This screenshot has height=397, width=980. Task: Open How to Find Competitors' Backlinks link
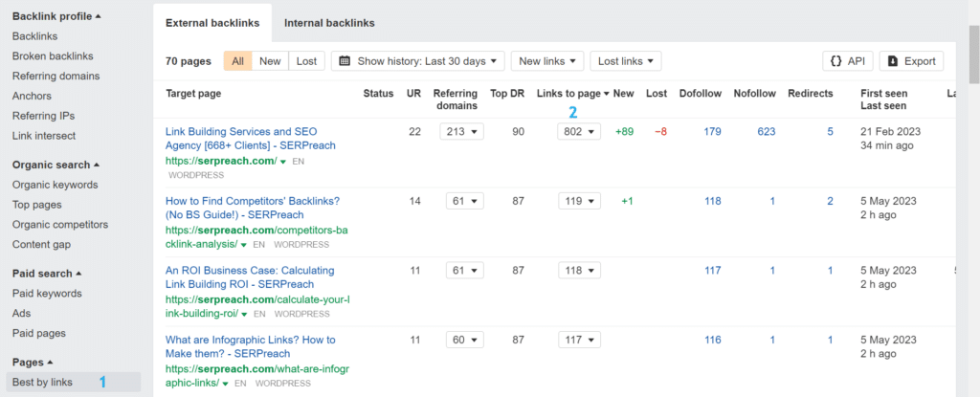click(252, 209)
